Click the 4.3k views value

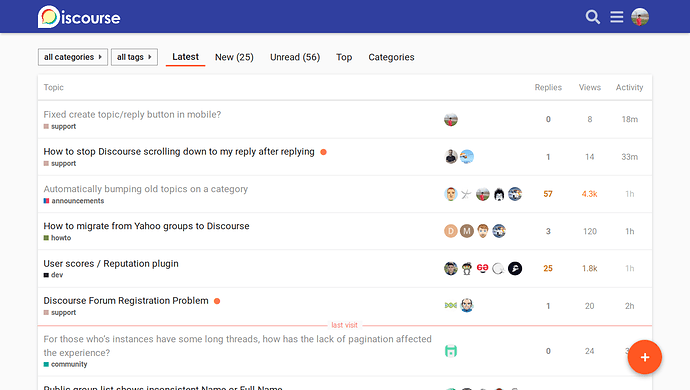tap(590, 194)
